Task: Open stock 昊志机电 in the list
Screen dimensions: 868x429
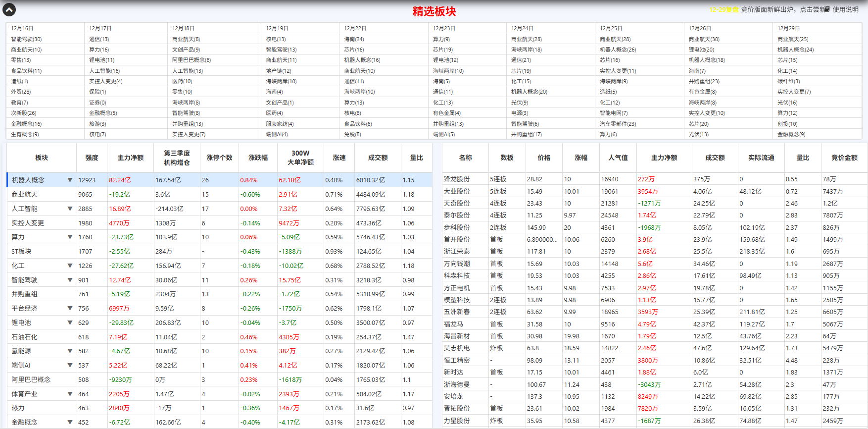Action: click(457, 348)
